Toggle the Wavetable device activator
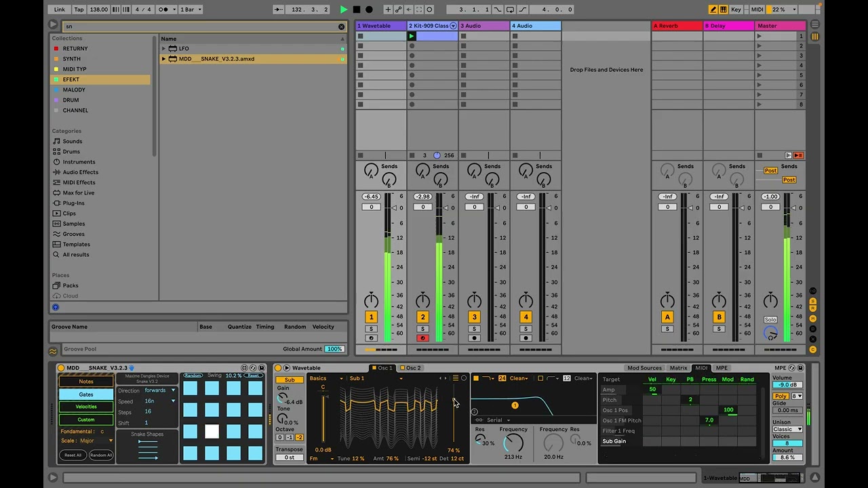The height and width of the screenshot is (488, 868). coord(277,368)
